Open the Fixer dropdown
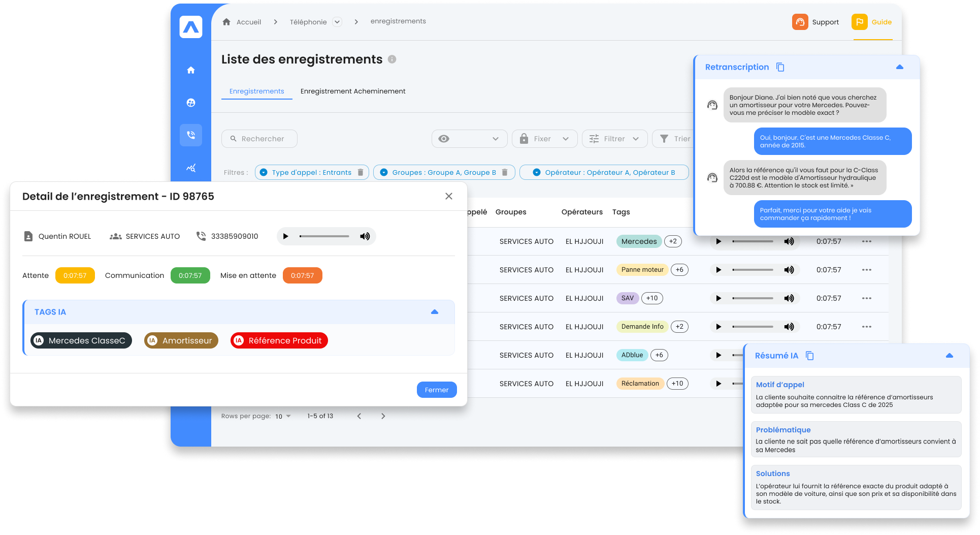The image size is (980, 535). 544,138
